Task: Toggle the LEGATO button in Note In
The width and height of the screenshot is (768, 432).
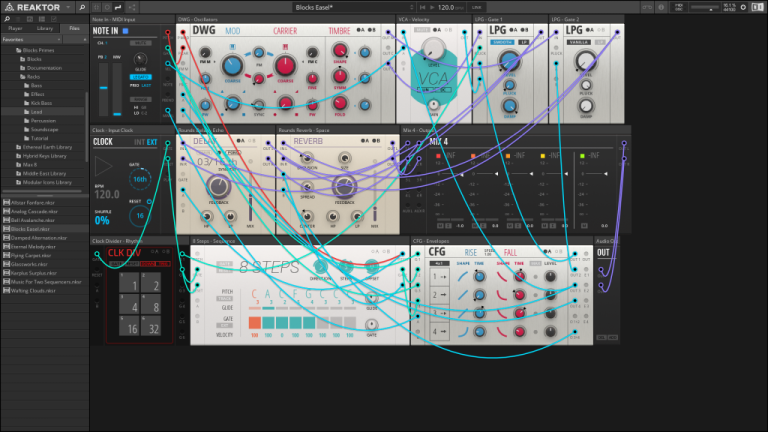Action: [x=141, y=77]
